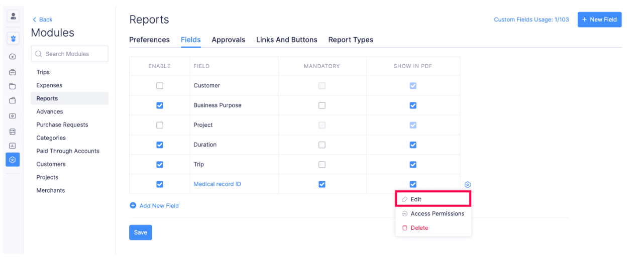Open the user profile icon in sidebar
This screenshot has width=644, height=267.
(x=13, y=16)
